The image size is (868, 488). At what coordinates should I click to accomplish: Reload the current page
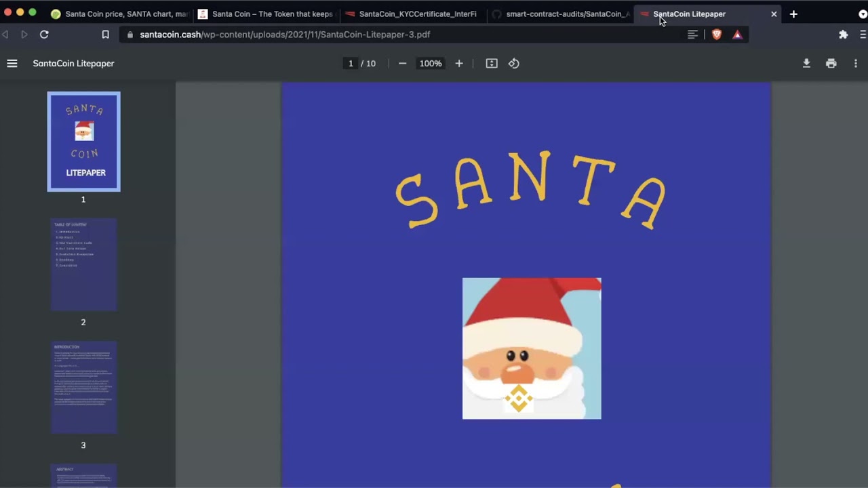(x=44, y=35)
